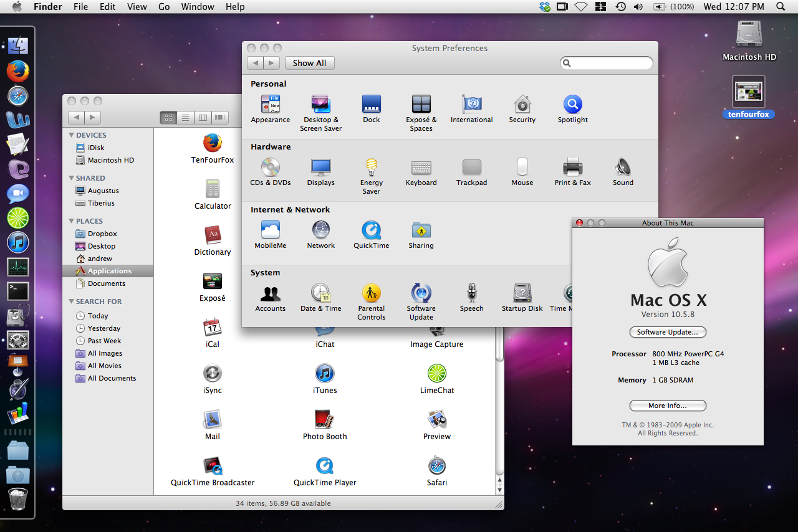
Task: Open the Sharing preference pane
Action: pyautogui.click(x=421, y=230)
